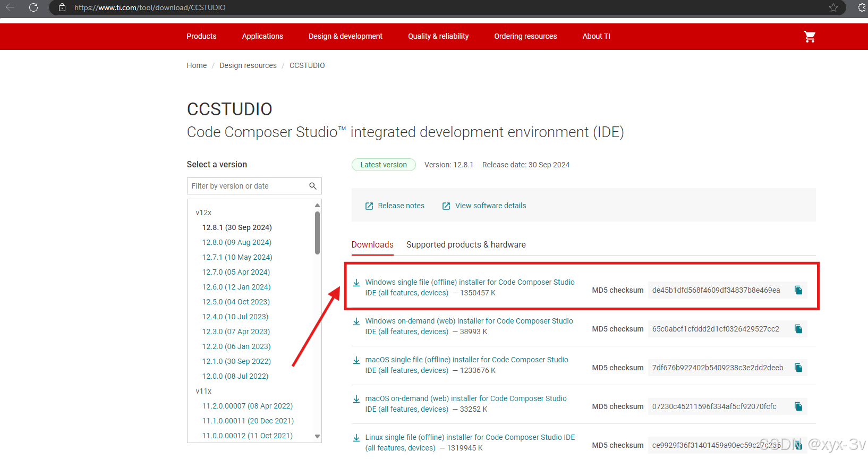
Task: Click the version list scrollbar thumb
Action: click(317, 233)
